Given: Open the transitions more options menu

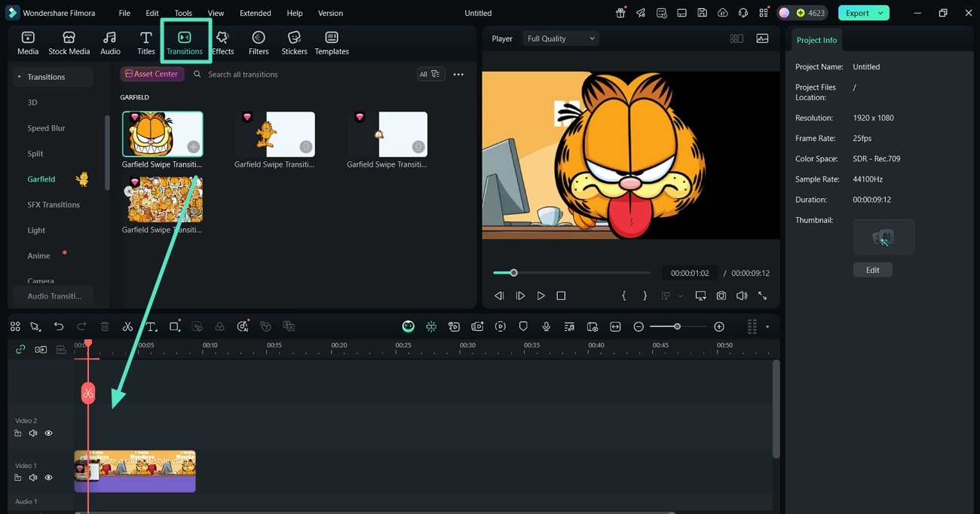Looking at the screenshot, I should (x=458, y=74).
